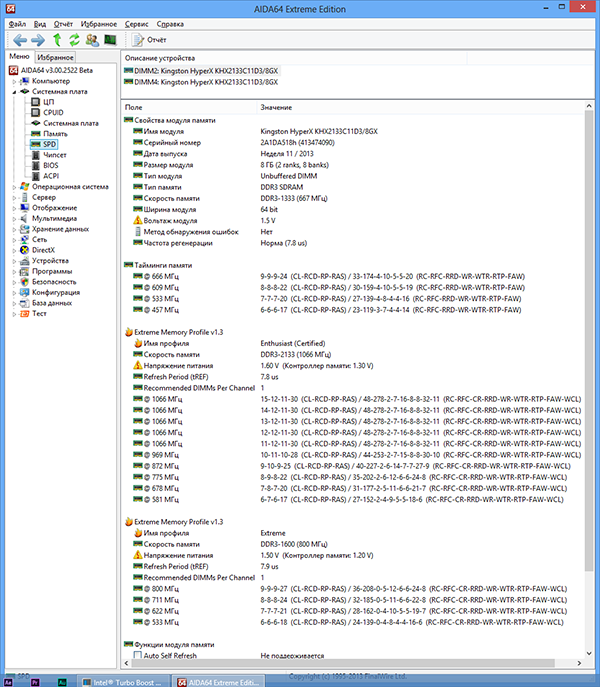Open the users manage icon in toolbar
Viewport: 600px width, 687px height.
[92, 40]
